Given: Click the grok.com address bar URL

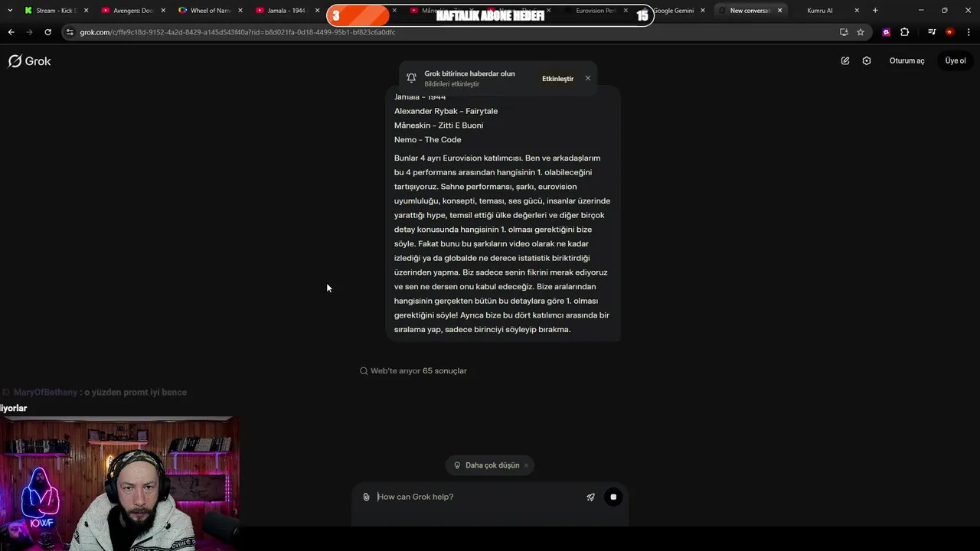Looking at the screenshot, I should click(237, 32).
